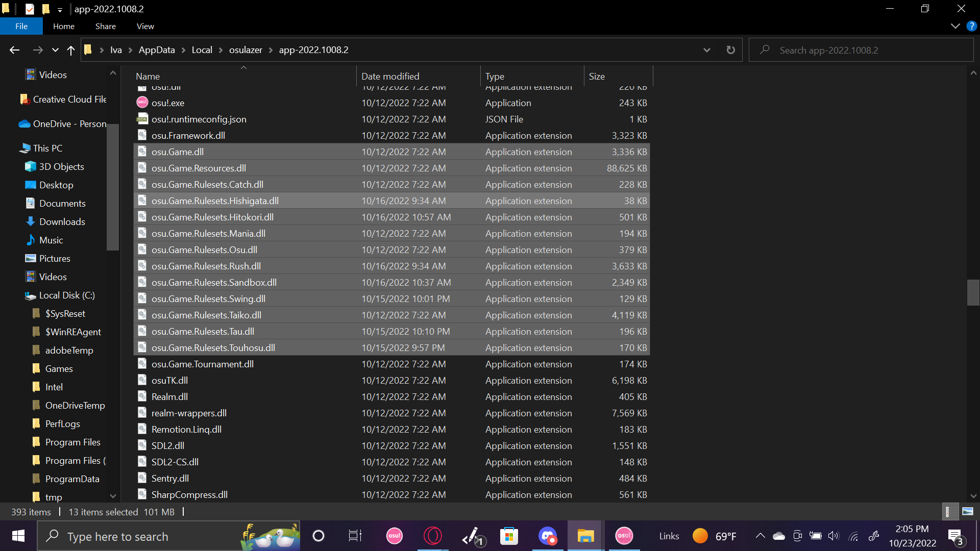Switch to large icons view in status bar
The height and width of the screenshot is (551, 980).
967,511
